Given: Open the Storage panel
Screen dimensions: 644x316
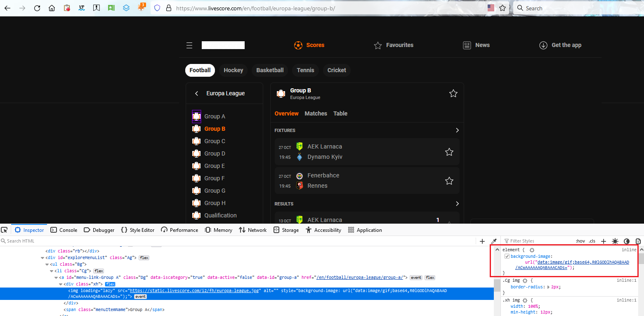Looking at the screenshot, I should [286, 230].
